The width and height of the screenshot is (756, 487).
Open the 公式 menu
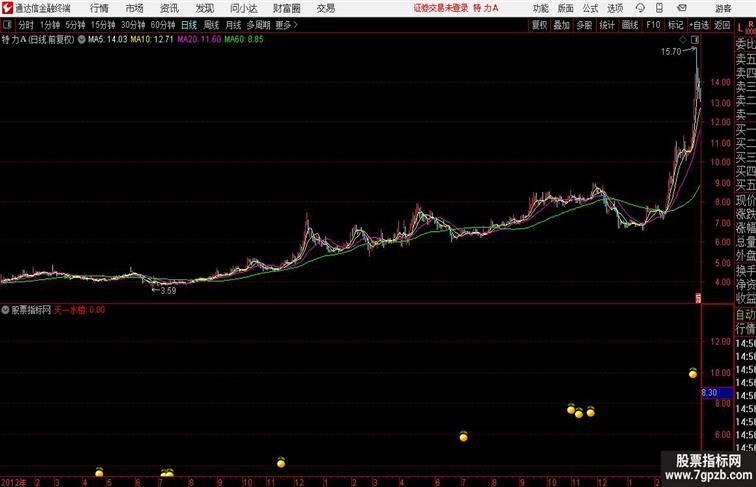tap(590, 8)
